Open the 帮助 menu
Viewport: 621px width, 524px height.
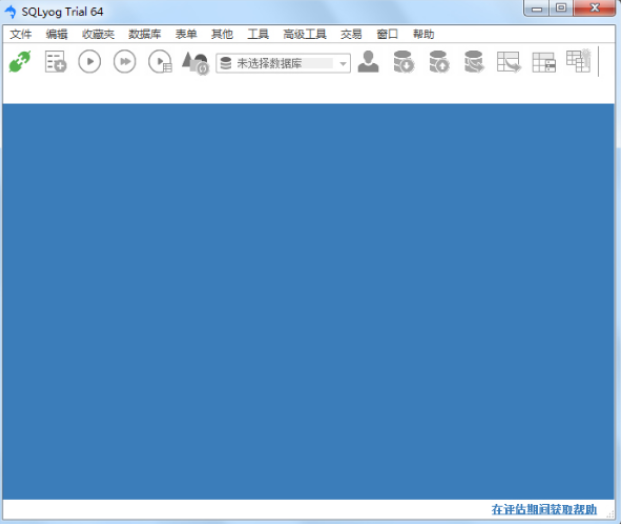point(423,34)
